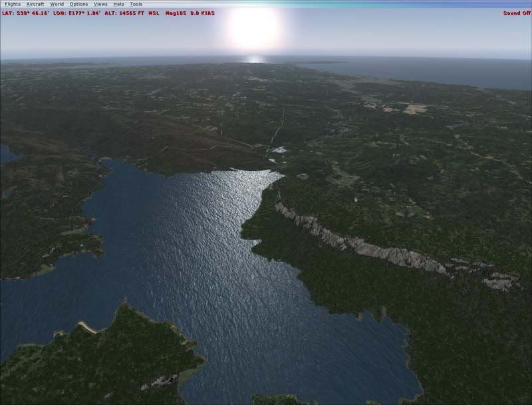Click the 0.0 KIAS airspeed readout
532x405 pixels.
click(202, 13)
